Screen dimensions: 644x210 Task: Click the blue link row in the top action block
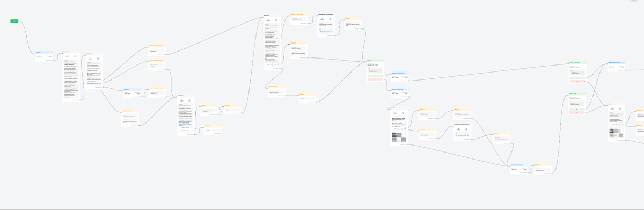tap(327, 31)
